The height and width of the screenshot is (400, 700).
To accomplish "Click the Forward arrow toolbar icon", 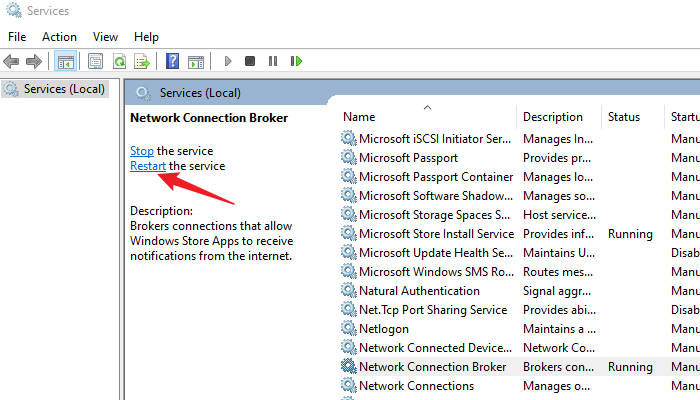I will (x=34, y=61).
